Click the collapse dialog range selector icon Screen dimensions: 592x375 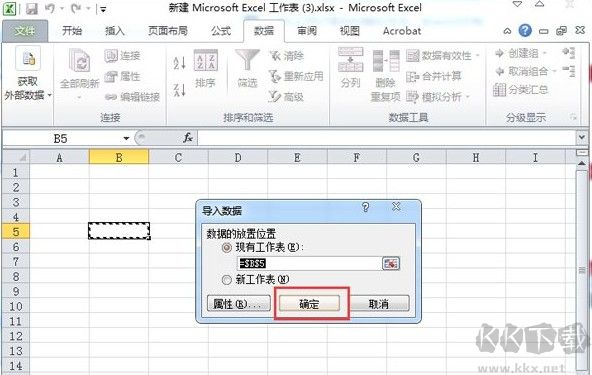point(391,263)
